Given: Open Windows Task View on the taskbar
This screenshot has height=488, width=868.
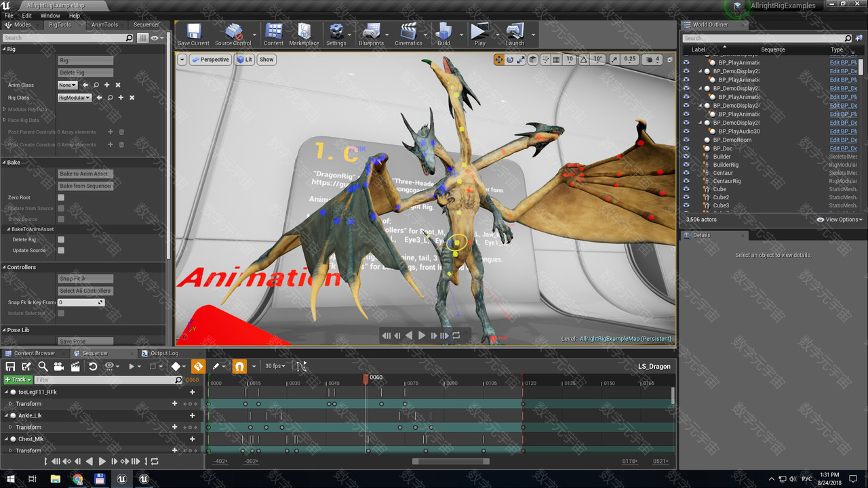Looking at the screenshot, I should (32, 479).
